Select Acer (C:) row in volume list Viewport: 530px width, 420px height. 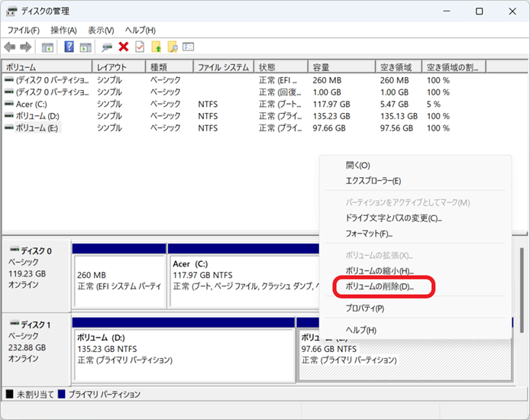[x=31, y=104]
